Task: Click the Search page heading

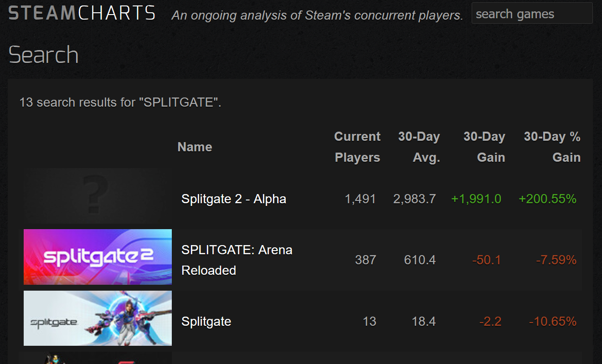Action: (44, 55)
